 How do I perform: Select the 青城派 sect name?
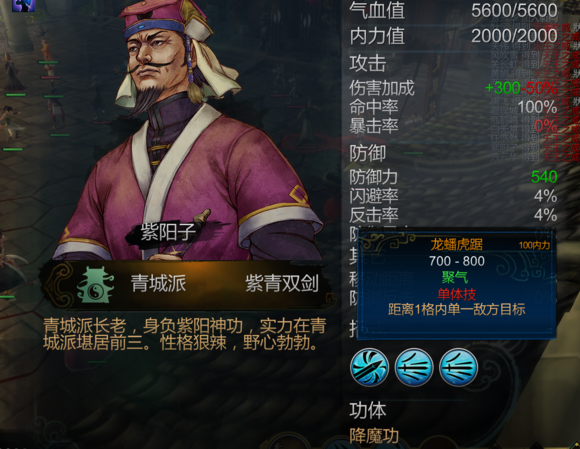tap(158, 283)
